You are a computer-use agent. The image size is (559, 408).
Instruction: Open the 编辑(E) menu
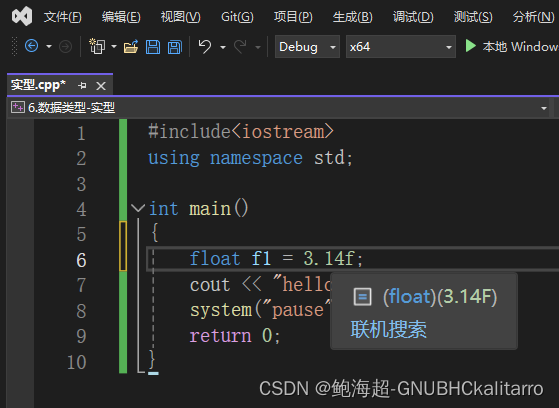[x=121, y=17]
